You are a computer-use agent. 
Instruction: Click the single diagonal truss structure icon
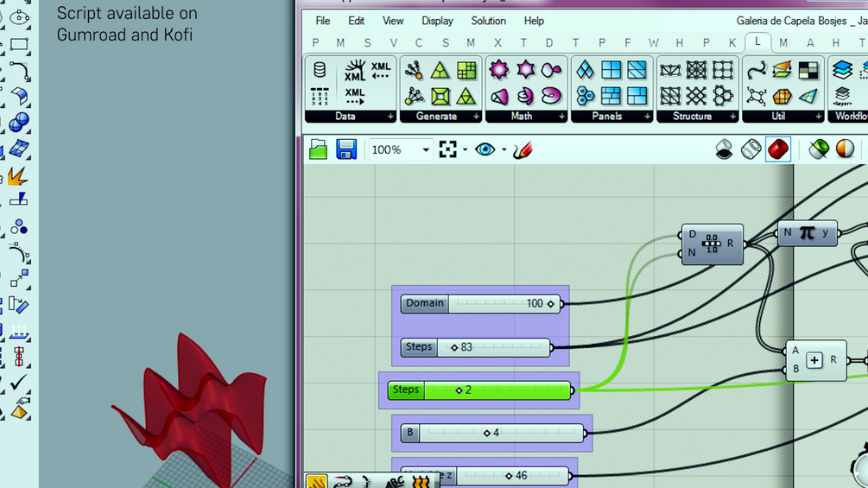(x=670, y=70)
